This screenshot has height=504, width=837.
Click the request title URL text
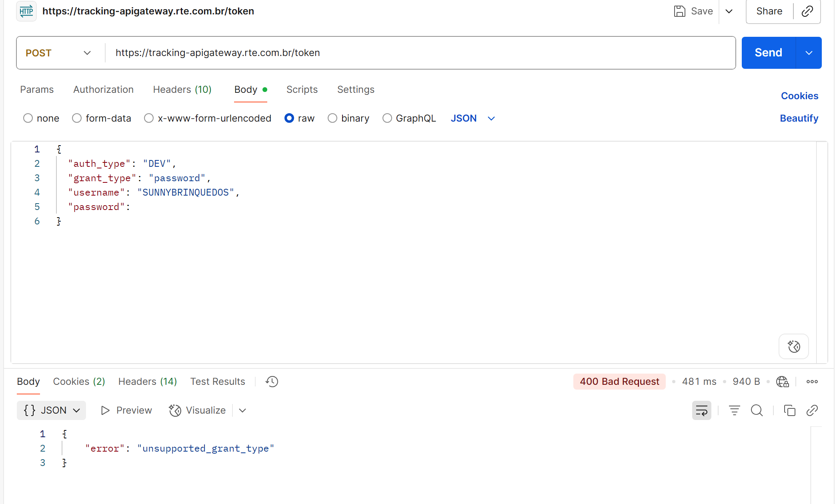[148, 11]
